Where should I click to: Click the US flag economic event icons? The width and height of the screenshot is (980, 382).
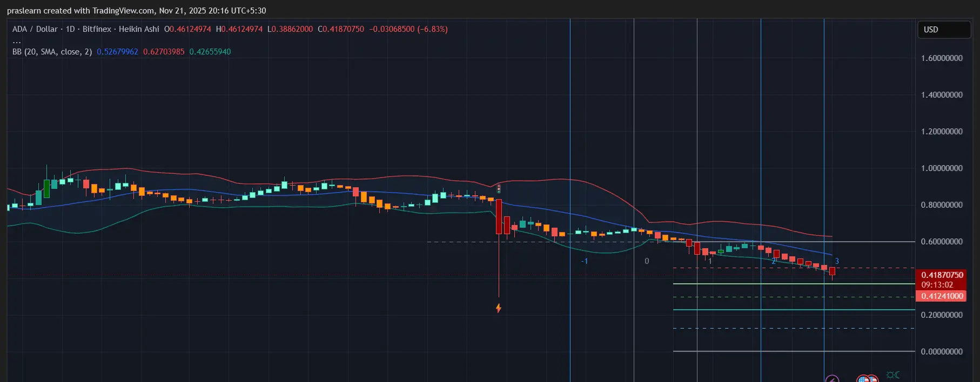[867, 379]
